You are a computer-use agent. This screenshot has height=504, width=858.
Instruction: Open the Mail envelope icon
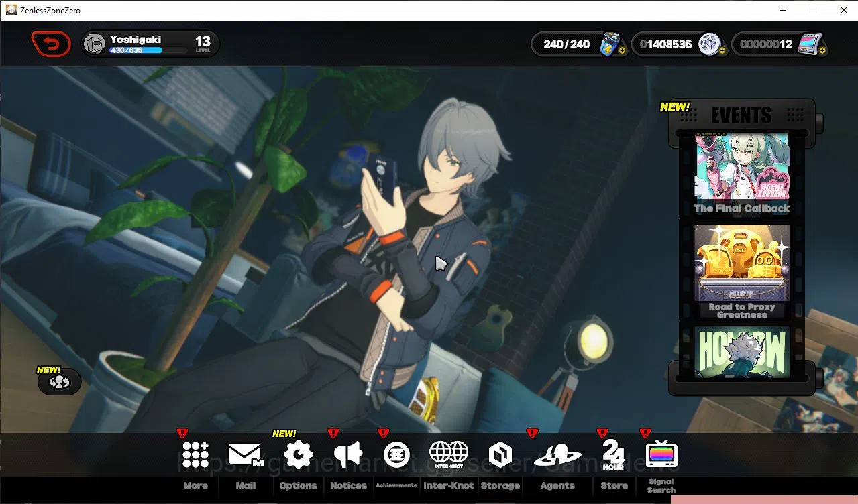tap(245, 455)
